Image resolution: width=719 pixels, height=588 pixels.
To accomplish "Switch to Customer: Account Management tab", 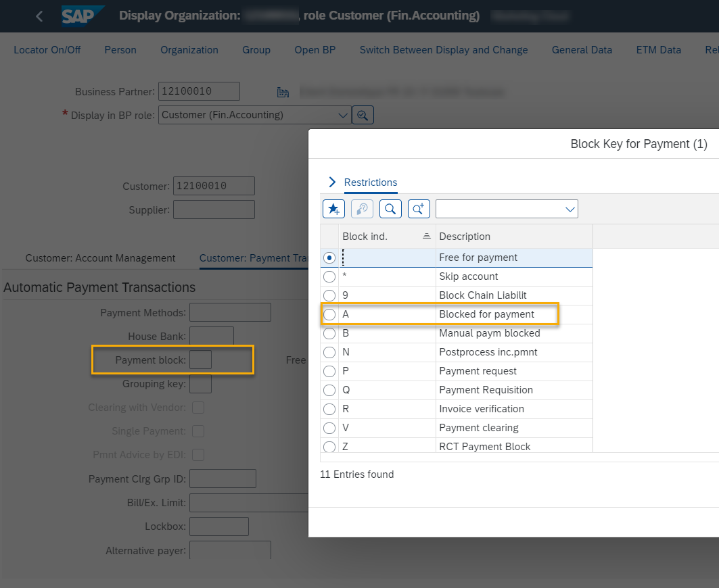I will tap(100, 258).
